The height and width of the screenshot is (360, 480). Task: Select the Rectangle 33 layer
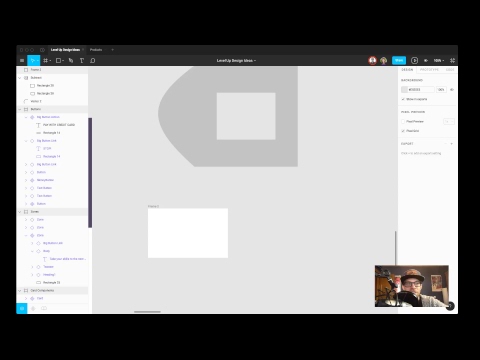coord(52,283)
